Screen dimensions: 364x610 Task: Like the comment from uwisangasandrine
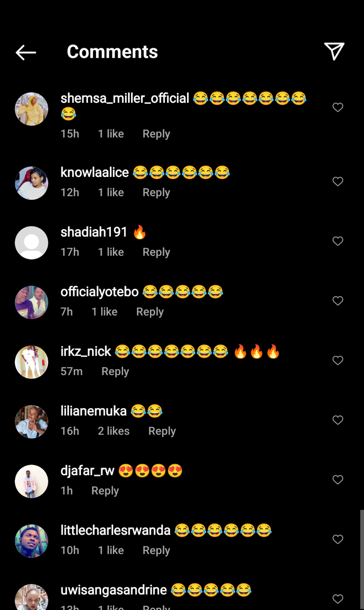pyautogui.click(x=338, y=599)
